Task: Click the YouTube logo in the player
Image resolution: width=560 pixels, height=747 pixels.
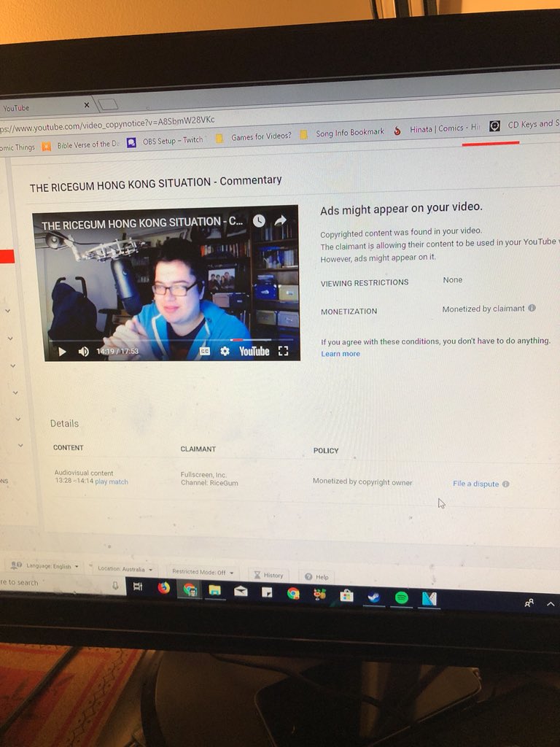Action: pos(254,351)
